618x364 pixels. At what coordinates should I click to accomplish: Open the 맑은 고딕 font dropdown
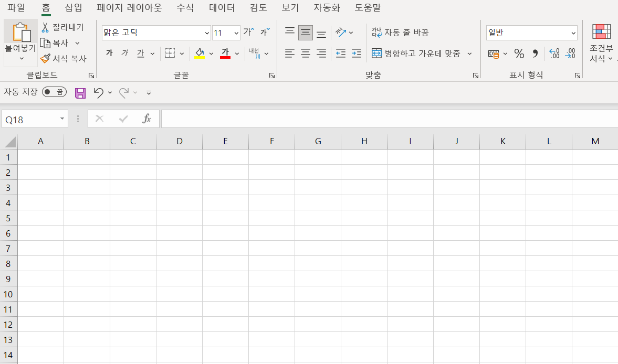(206, 33)
